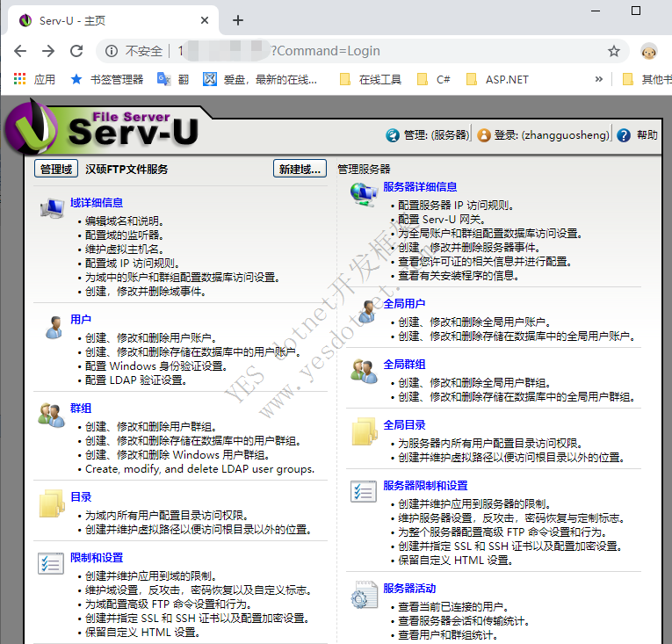Click the 管理 server globe icon
This screenshot has width=672, height=644.
(x=392, y=135)
